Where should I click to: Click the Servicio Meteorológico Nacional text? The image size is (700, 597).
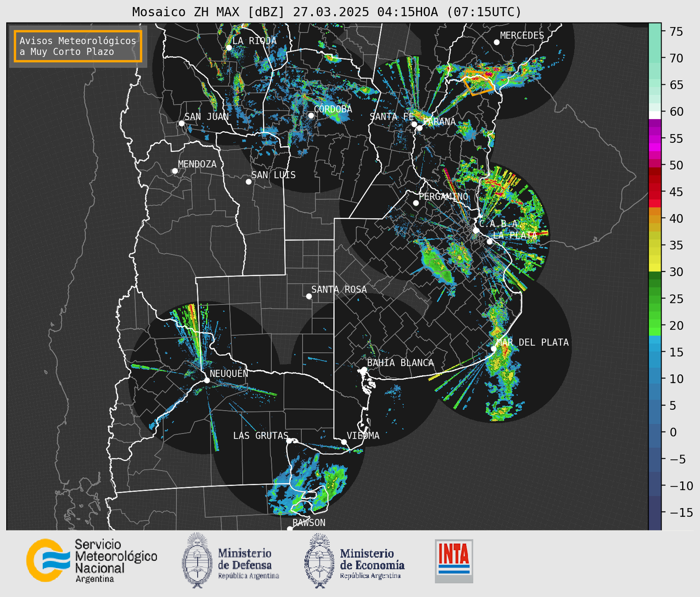(116, 560)
